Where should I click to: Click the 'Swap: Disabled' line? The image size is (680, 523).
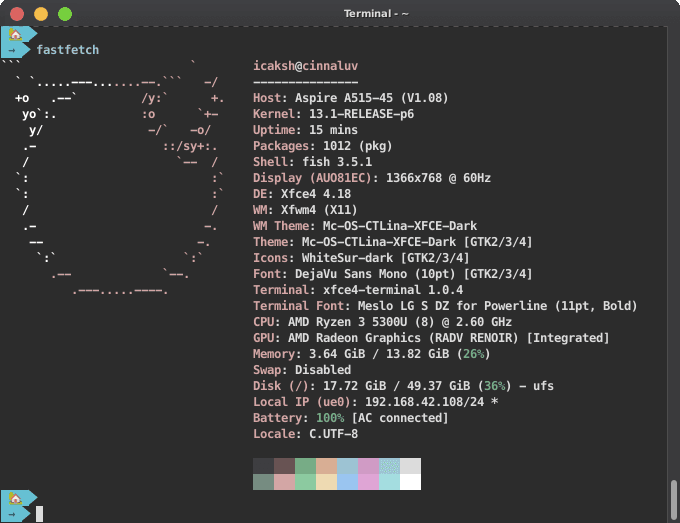click(302, 370)
